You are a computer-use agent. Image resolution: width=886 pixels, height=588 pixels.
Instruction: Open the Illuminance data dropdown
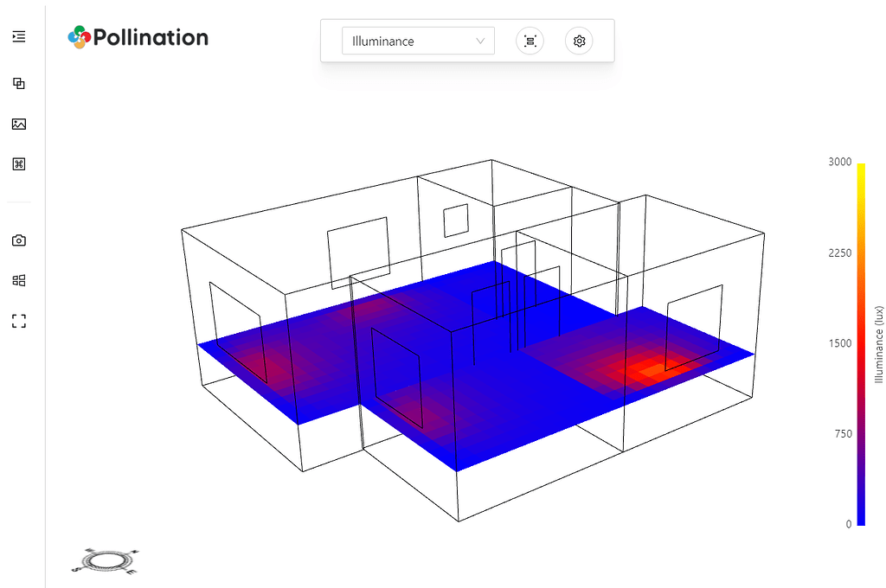click(x=418, y=41)
